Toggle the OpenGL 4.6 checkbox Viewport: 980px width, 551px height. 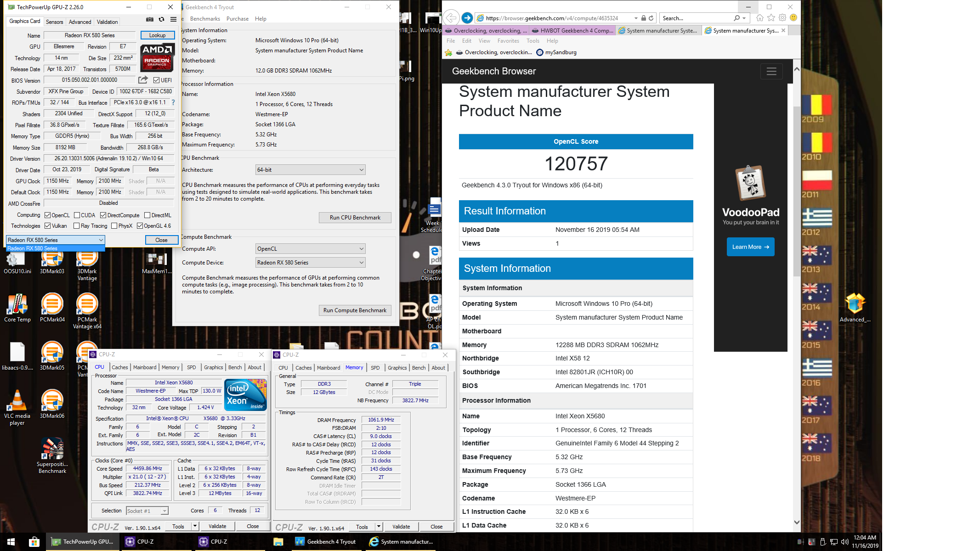pyautogui.click(x=140, y=226)
